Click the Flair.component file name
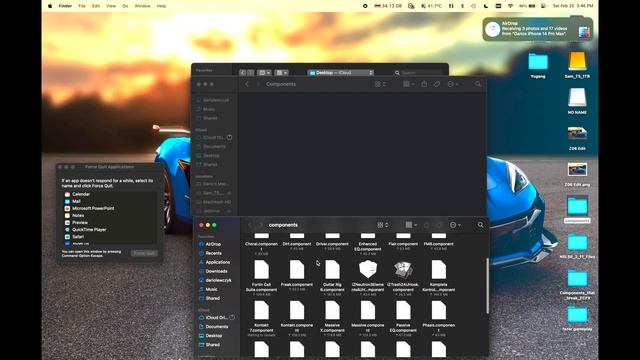This screenshot has width=640, height=360. tap(403, 244)
